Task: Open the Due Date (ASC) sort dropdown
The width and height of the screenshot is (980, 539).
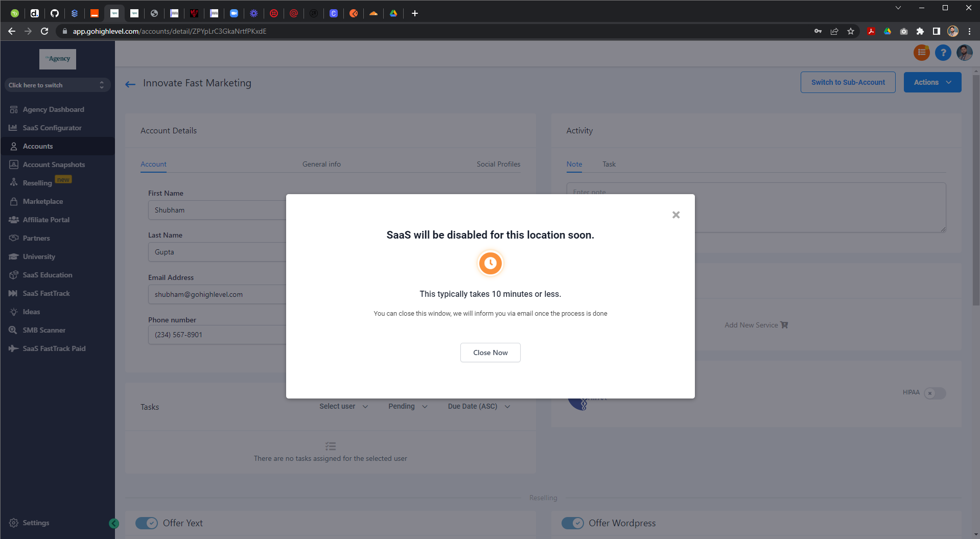Action: (479, 406)
